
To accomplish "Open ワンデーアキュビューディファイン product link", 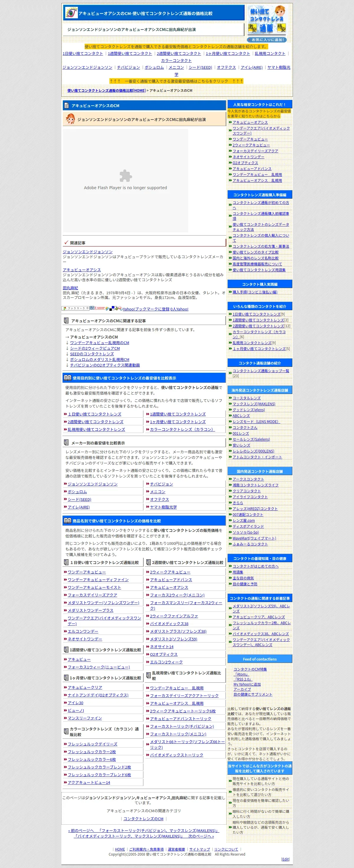I will pyautogui.click(x=98, y=580).
